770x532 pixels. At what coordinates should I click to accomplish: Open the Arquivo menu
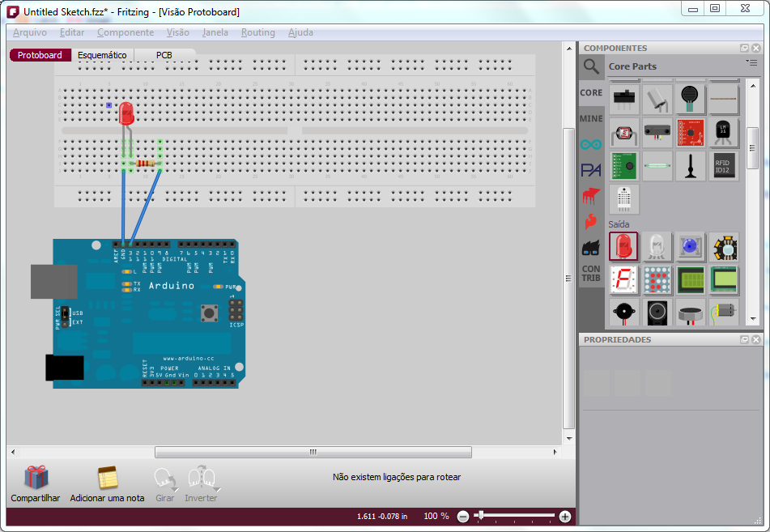point(30,32)
